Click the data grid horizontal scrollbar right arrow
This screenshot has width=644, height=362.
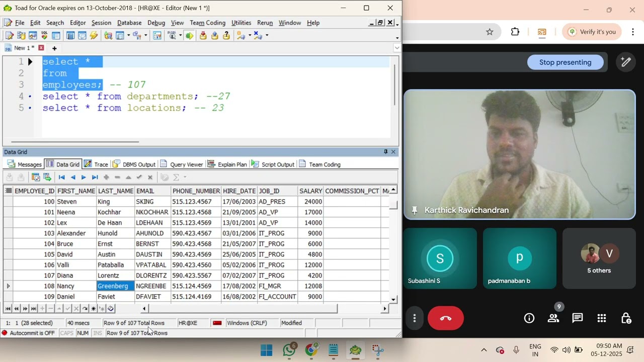pyautogui.click(x=385, y=309)
